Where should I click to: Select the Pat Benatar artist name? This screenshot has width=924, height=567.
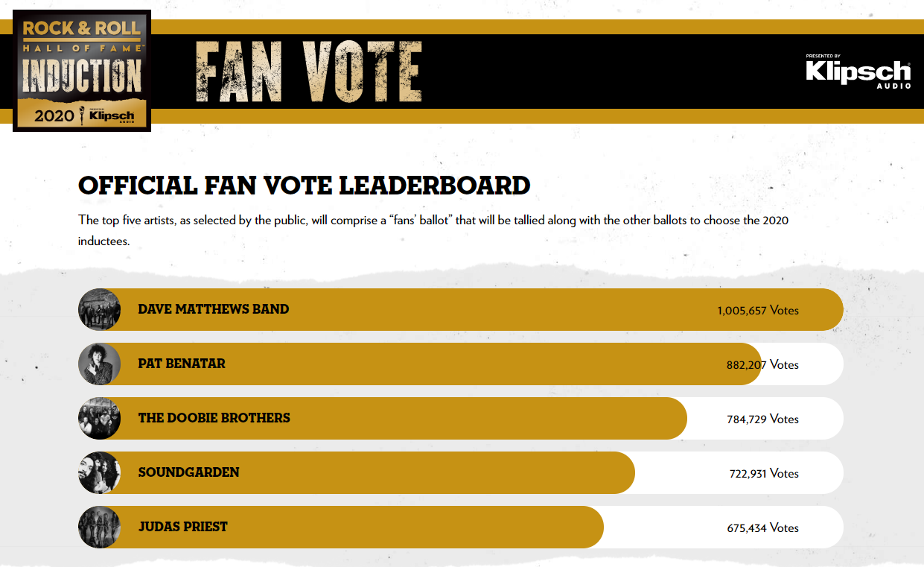[182, 364]
